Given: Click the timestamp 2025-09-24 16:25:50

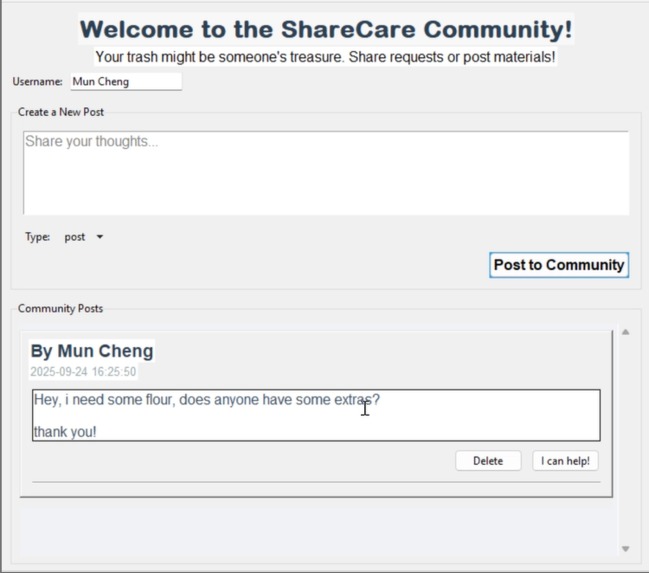Looking at the screenshot, I should tap(83, 372).
